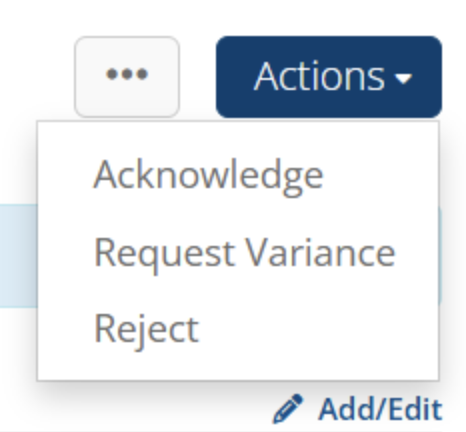The width and height of the screenshot is (466, 432).
Task: Acknowledge the item via menu entry
Action: 238,175
